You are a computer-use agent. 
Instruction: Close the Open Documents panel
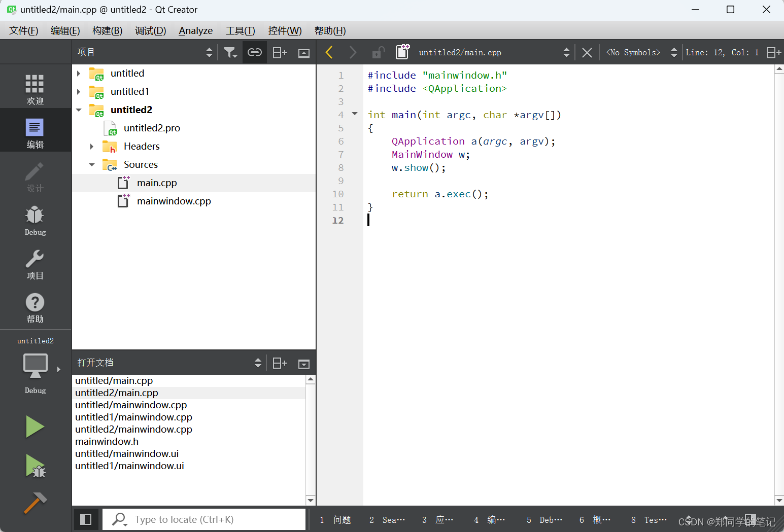tap(304, 364)
